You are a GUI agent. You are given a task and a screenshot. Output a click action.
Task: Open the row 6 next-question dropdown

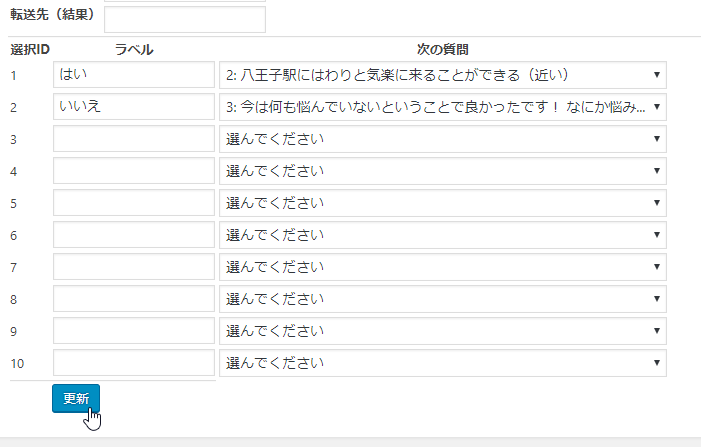tap(442, 235)
